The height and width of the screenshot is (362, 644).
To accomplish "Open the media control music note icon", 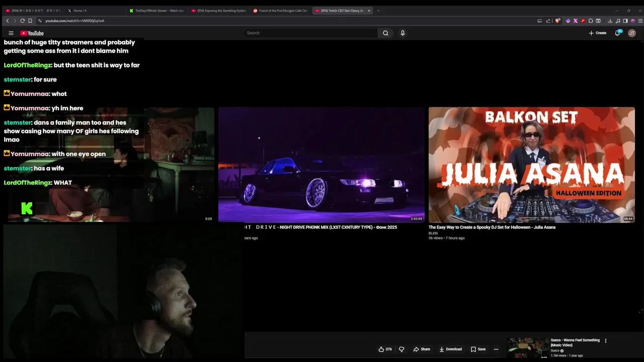I will click(x=618, y=21).
